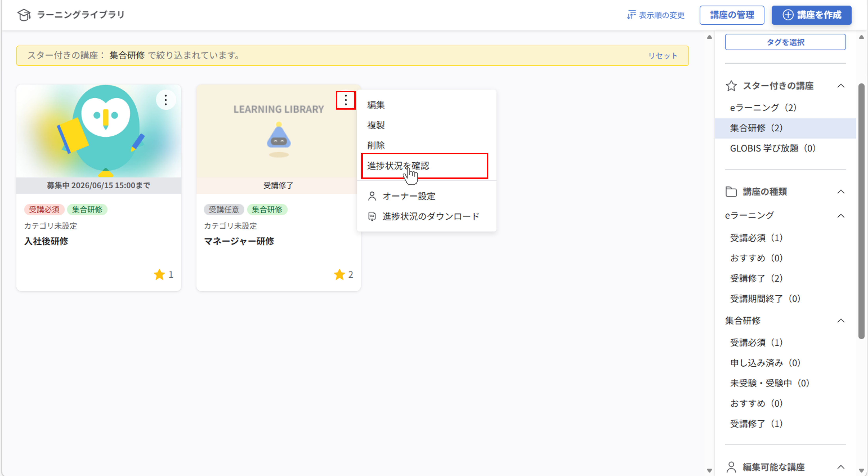Click the folder icon of 講座の種類
The width and height of the screenshot is (868, 476).
point(731,192)
